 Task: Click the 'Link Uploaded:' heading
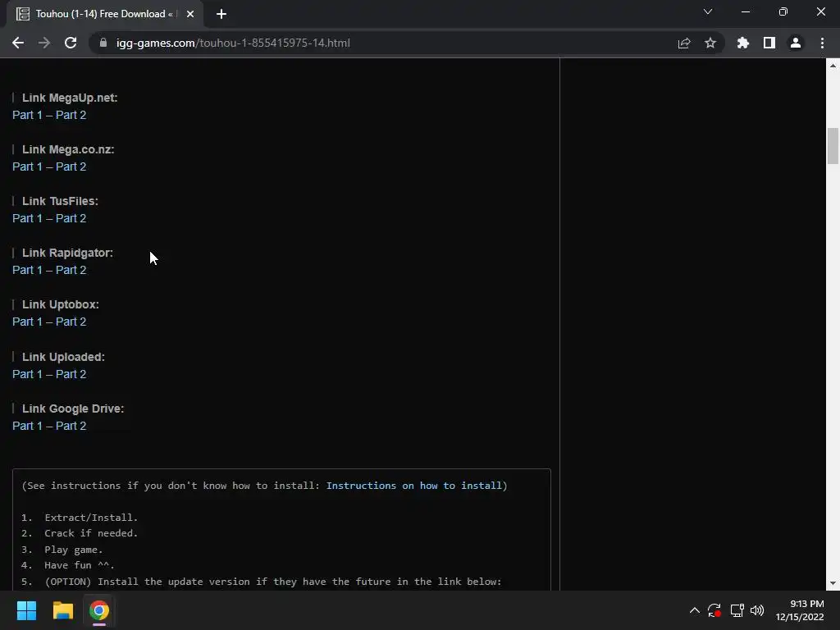click(63, 357)
